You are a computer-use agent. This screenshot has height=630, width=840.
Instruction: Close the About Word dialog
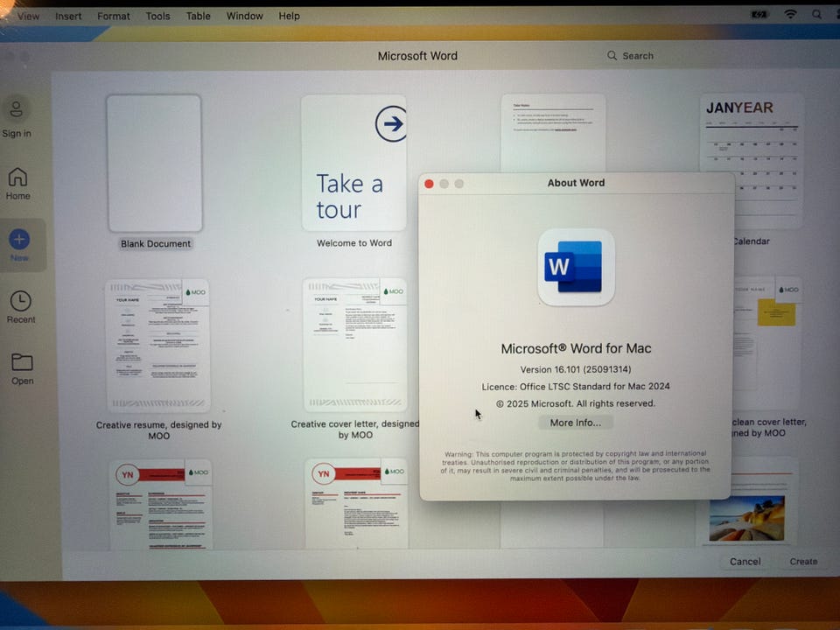click(429, 184)
